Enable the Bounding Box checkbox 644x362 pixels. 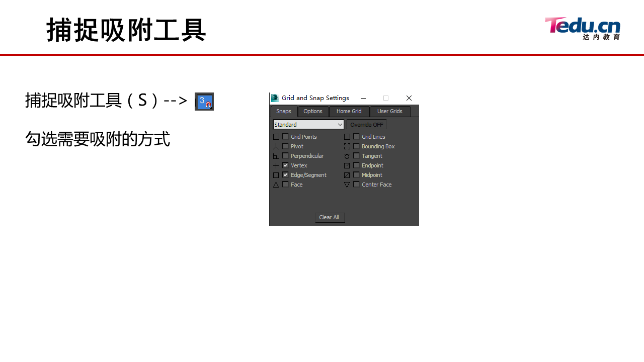pos(357,146)
